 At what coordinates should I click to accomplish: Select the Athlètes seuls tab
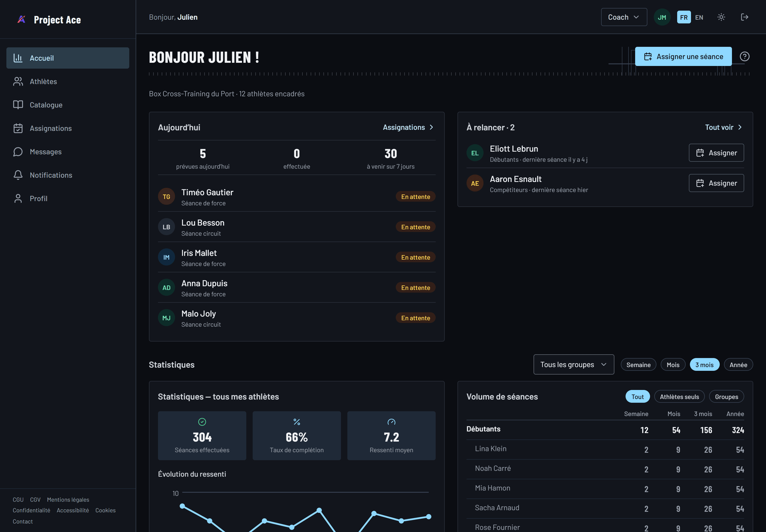click(679, 397)
